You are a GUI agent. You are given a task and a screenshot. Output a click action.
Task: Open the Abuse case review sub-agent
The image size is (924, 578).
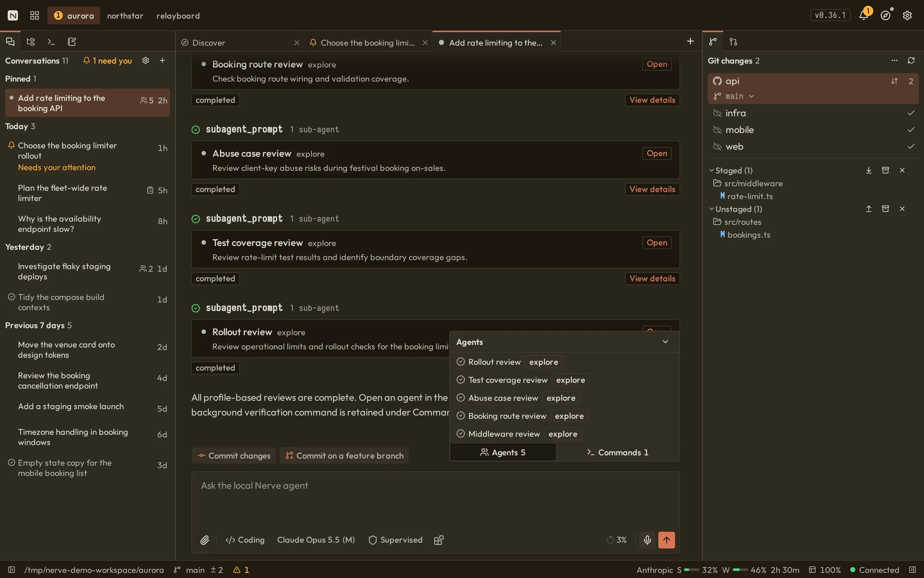point(657,153)
